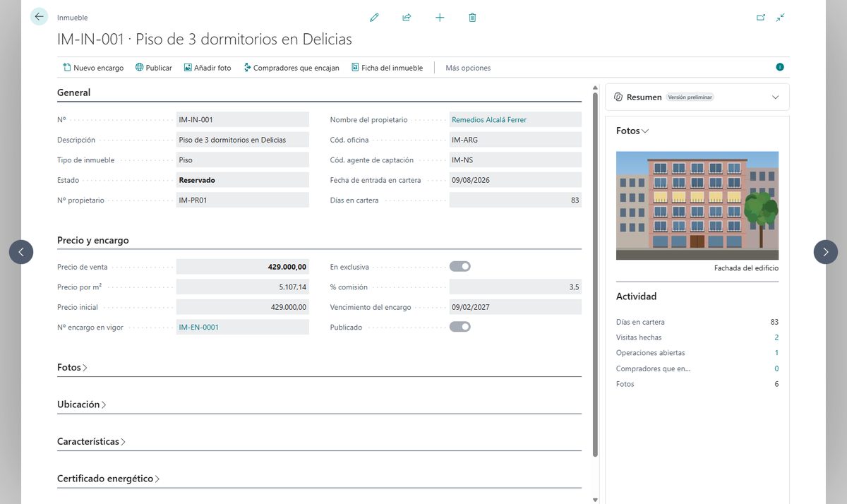Go back with the arrow button
The height and width of the screenshot is (504, 847).
pos(39,16)
